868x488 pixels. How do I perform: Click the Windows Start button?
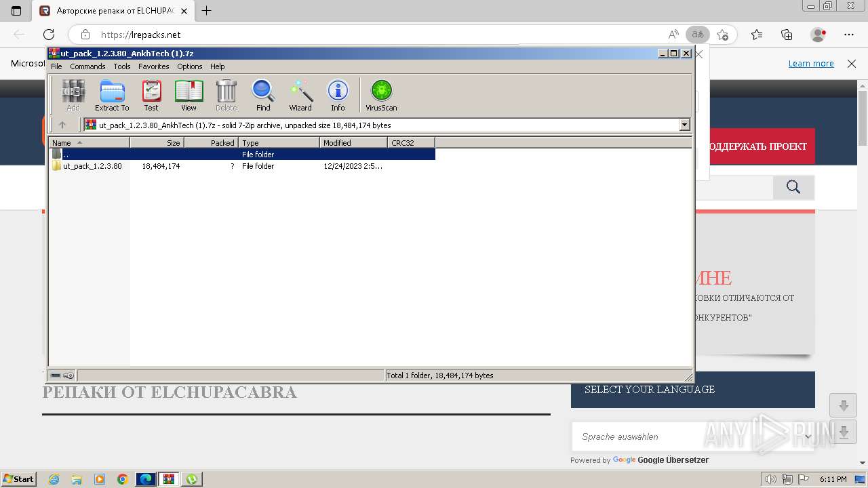(19, 479)
